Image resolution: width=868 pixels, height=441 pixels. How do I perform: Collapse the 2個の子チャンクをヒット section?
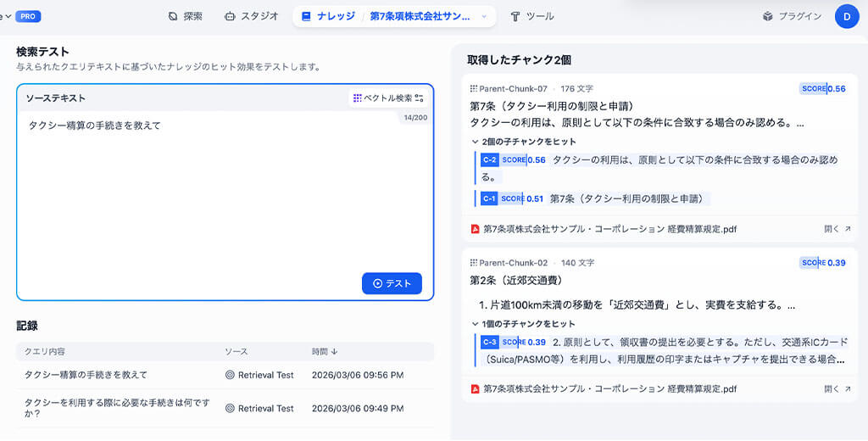[x=475, y=142]
